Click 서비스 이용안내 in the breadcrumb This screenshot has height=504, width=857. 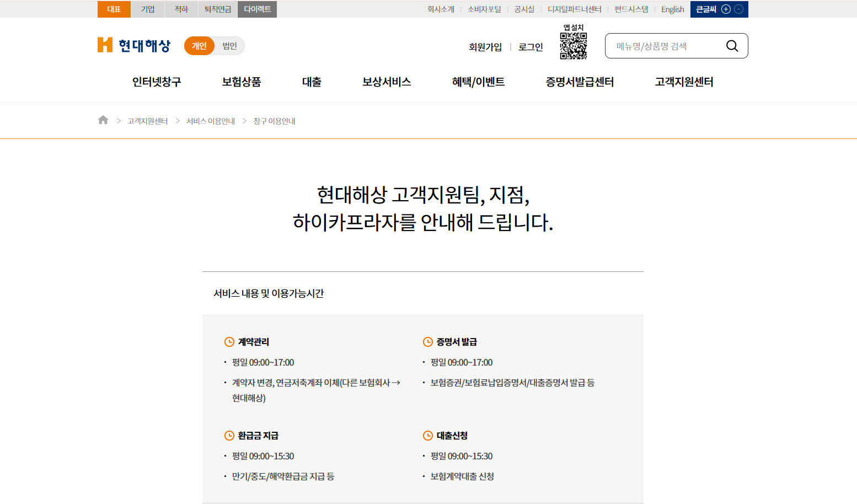pyautogui.click(x=211, y=121)
